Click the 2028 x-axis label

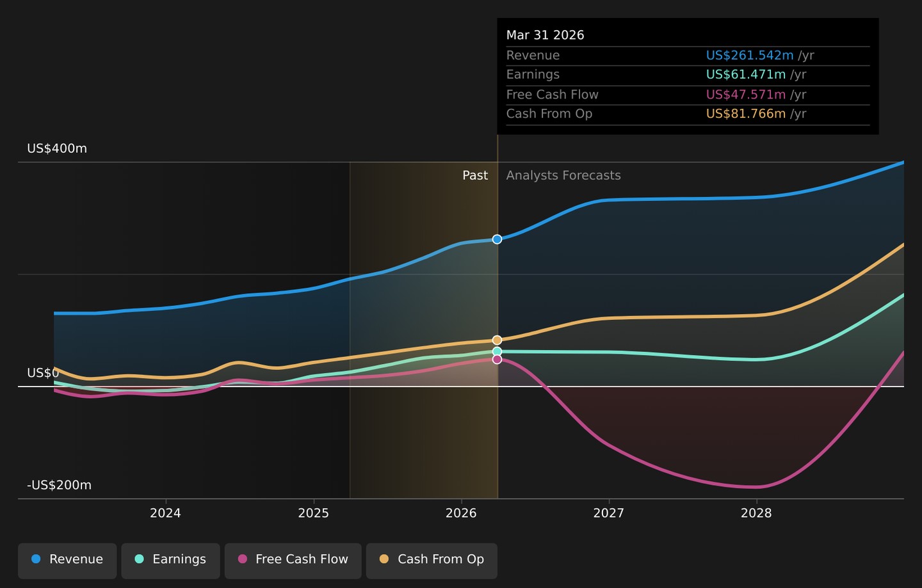click(x=756, y=513)
